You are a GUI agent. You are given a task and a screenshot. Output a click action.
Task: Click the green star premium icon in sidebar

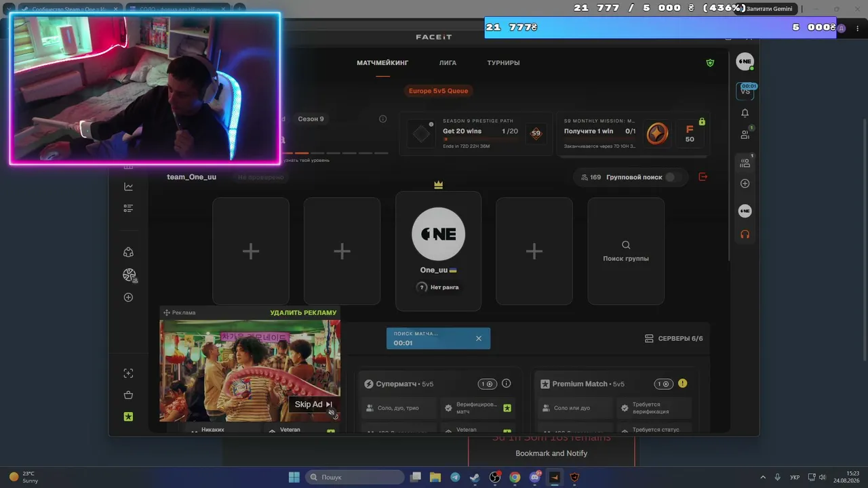(x=128, y=417)
